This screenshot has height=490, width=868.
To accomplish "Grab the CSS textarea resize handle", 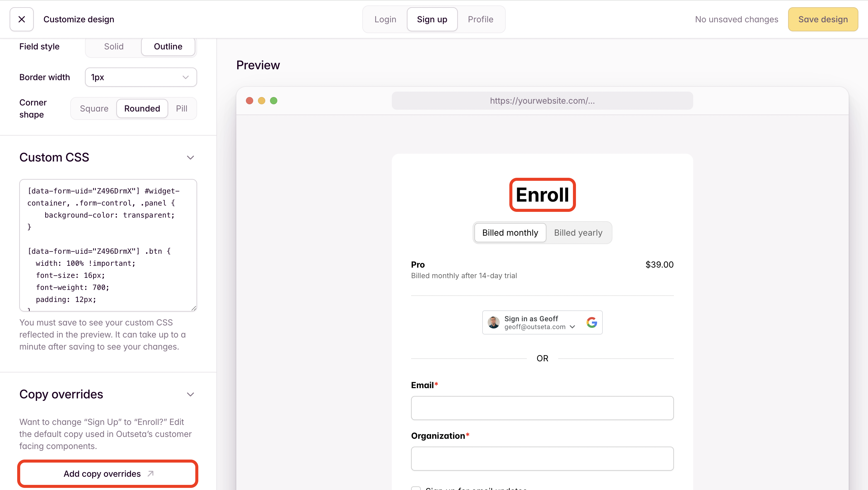I will pos(194,308).
